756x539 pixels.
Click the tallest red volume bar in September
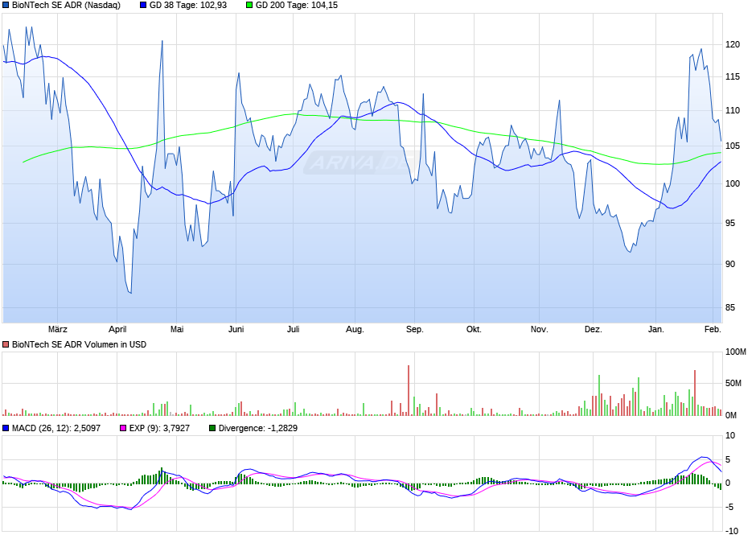point(409,390)
